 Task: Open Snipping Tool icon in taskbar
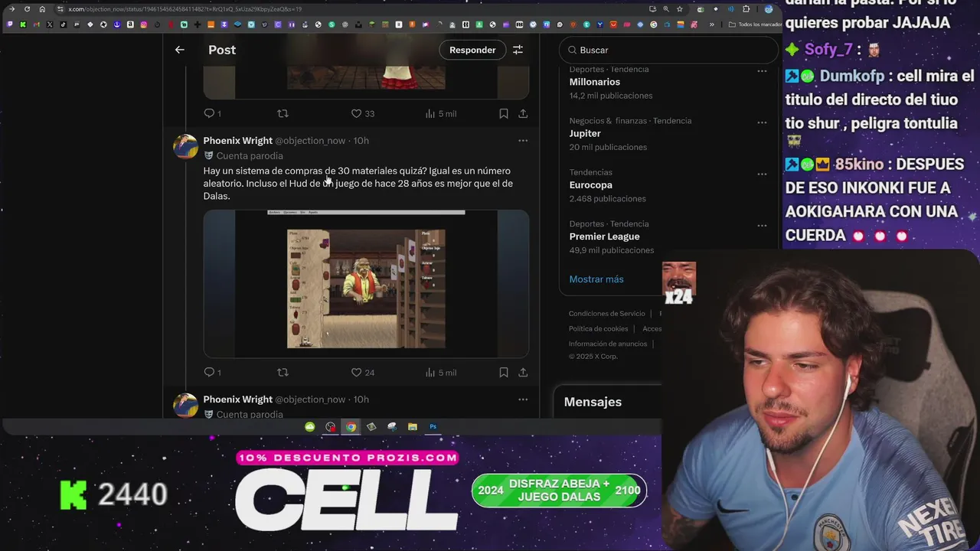(391, 427)
